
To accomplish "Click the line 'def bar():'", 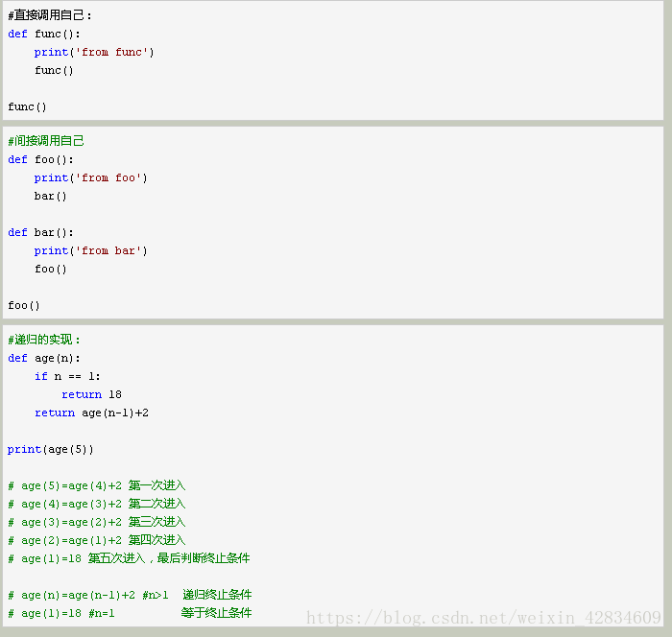I will (40, 232).
